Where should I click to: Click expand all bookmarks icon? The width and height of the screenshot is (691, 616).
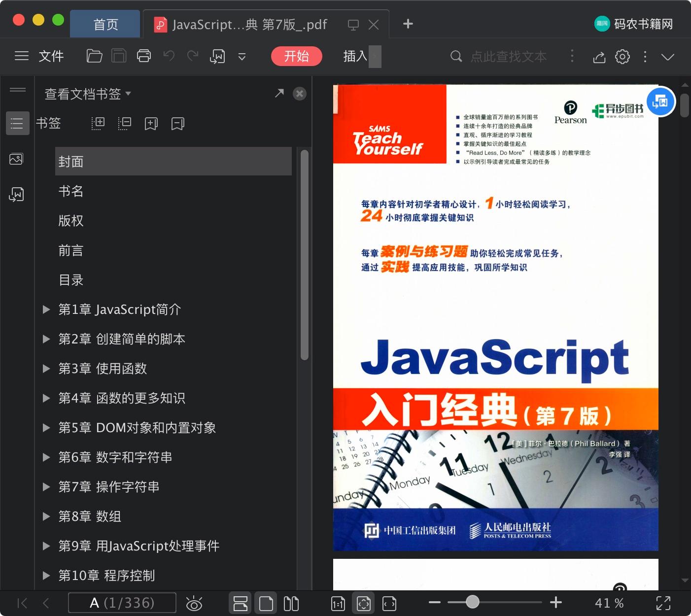tap(98, 123)
